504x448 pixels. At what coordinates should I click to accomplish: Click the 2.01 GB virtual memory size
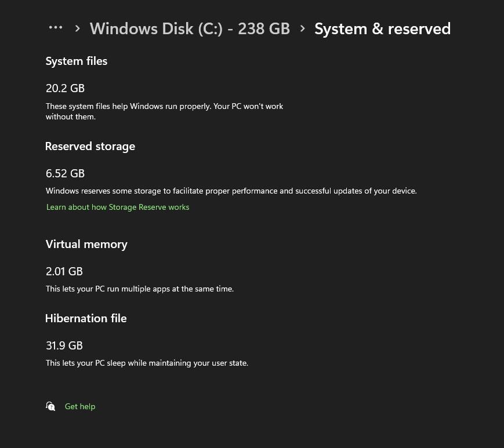click(x=64, y=271)
